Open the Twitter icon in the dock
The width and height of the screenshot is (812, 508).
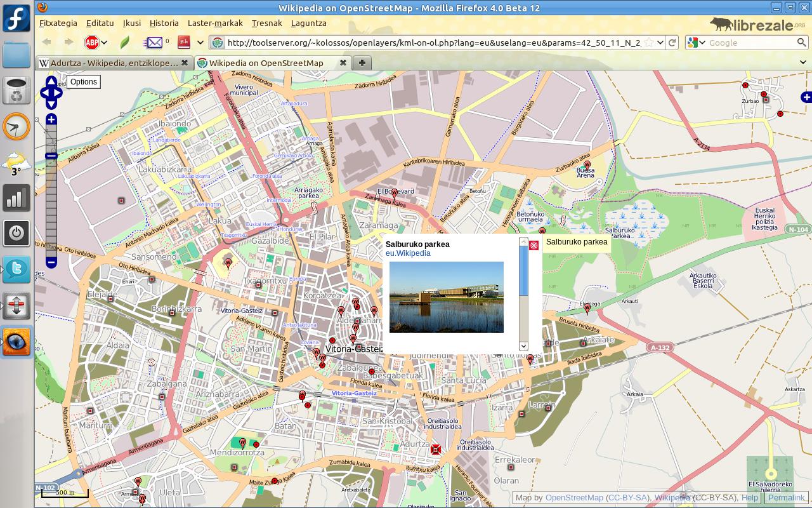coord(16,269)
